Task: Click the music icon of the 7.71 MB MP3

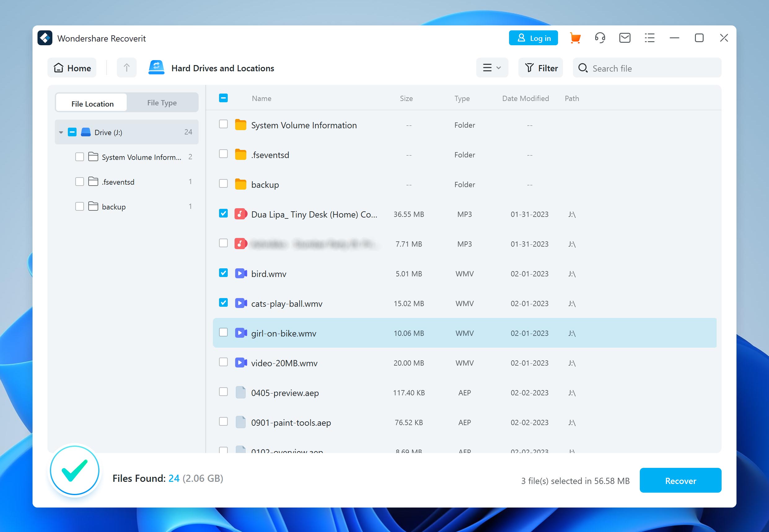Action: click(241, 244)
